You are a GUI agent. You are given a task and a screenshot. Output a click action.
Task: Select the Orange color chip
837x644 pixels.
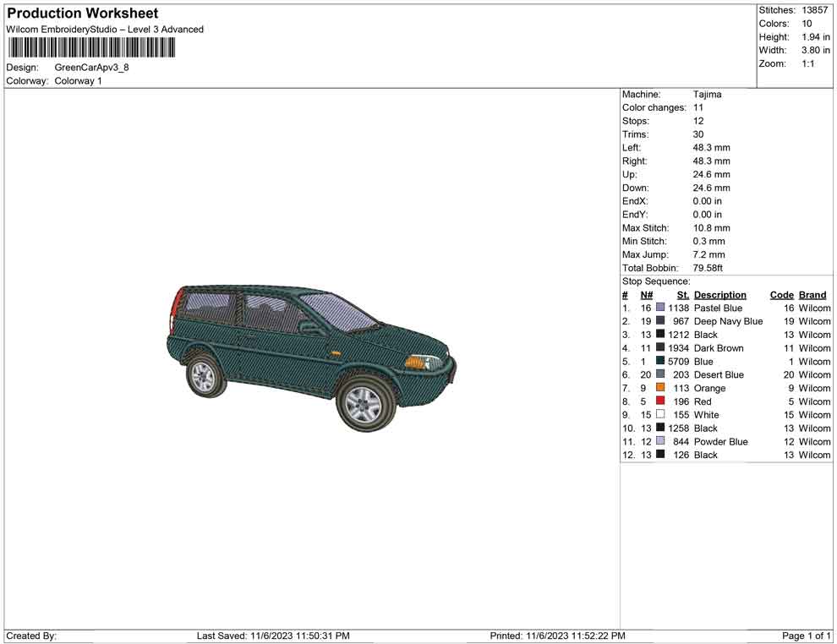pos(660,388)
